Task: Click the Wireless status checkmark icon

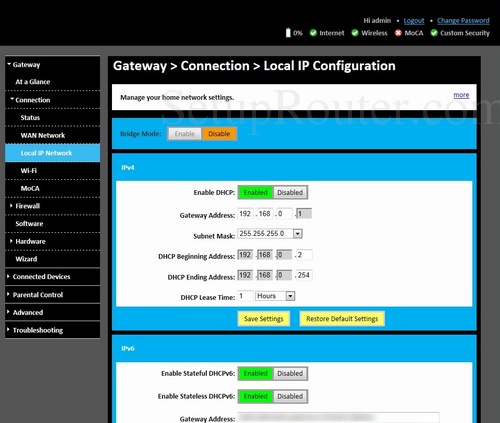Action: point(355,33)
